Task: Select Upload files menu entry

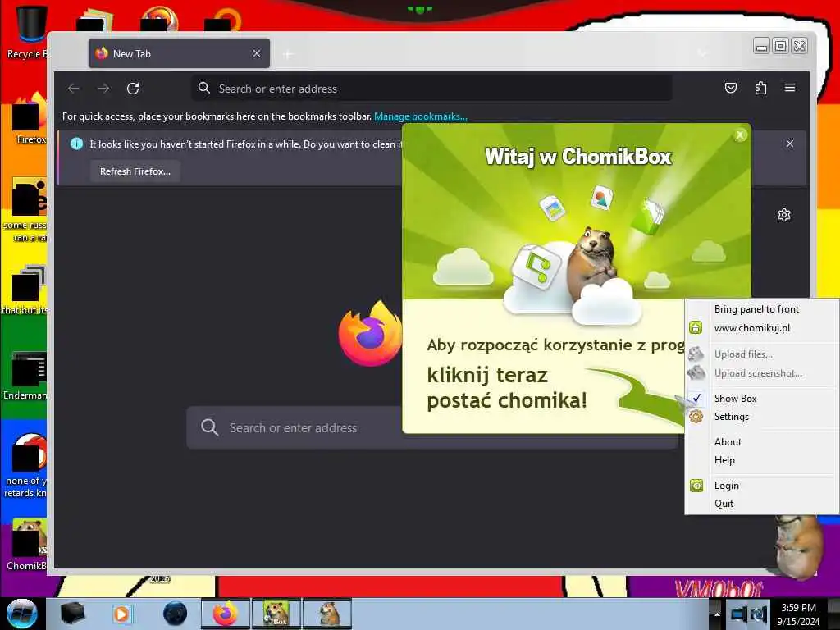Action: click(x=743, y=354)
